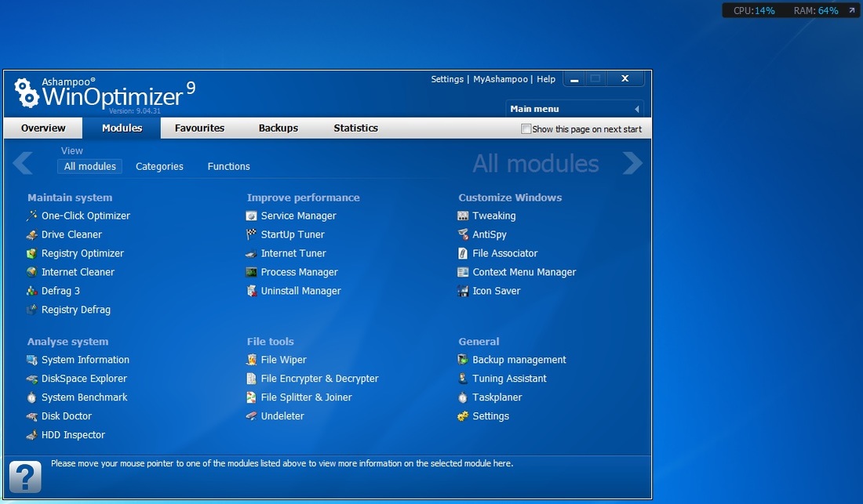Click the System Information icon

[x=32, y=360]
